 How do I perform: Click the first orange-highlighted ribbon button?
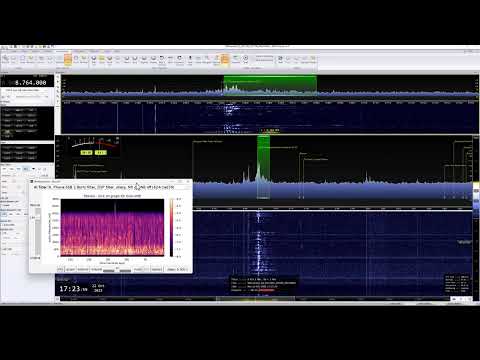coord(68,59)
